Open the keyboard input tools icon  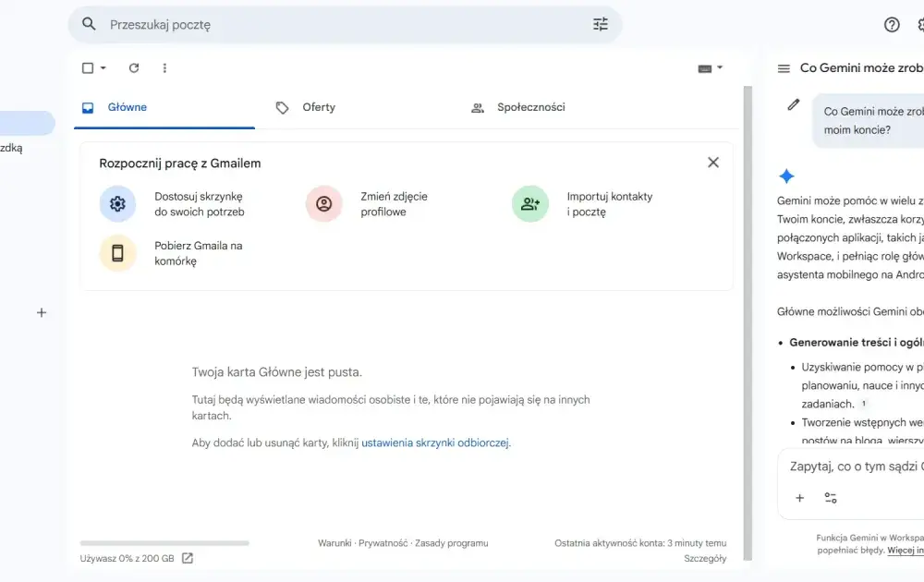coord(704,68)
